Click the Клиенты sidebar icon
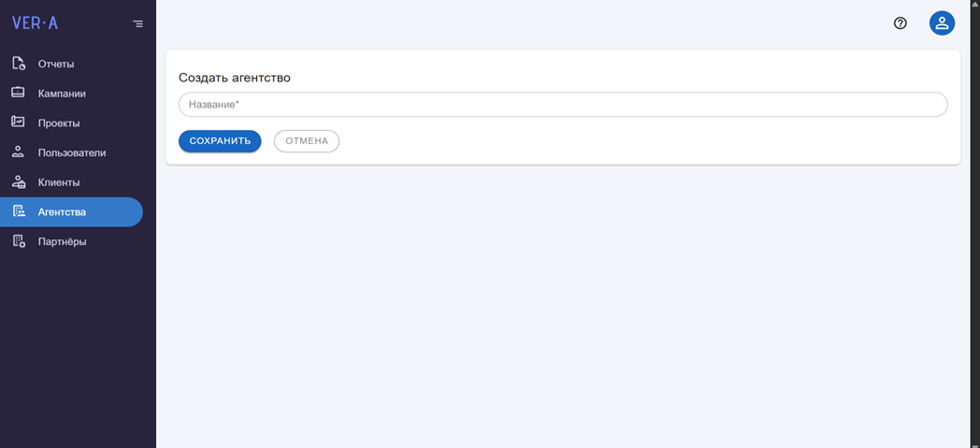The height and width of the screenshot is (448, 980). 19,181
